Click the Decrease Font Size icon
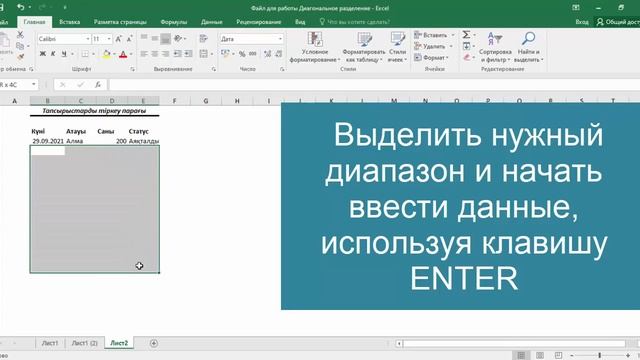 (x=129, y=39)
